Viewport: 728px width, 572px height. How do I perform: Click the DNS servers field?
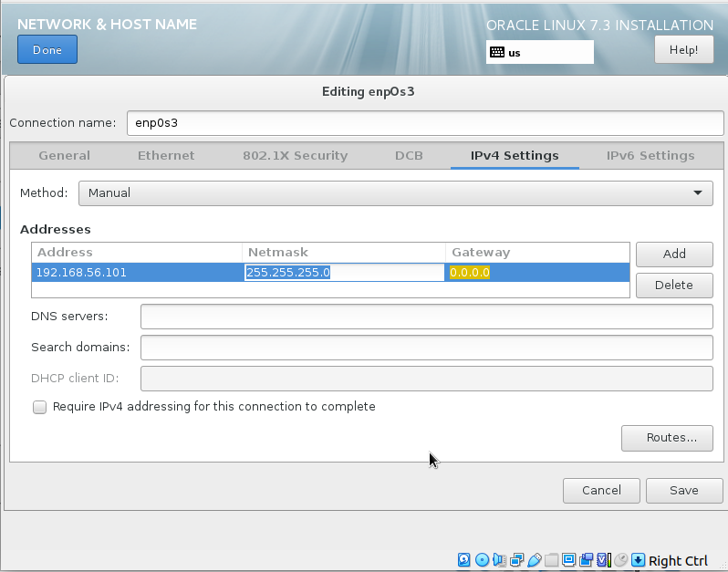[x=427, y=317]
